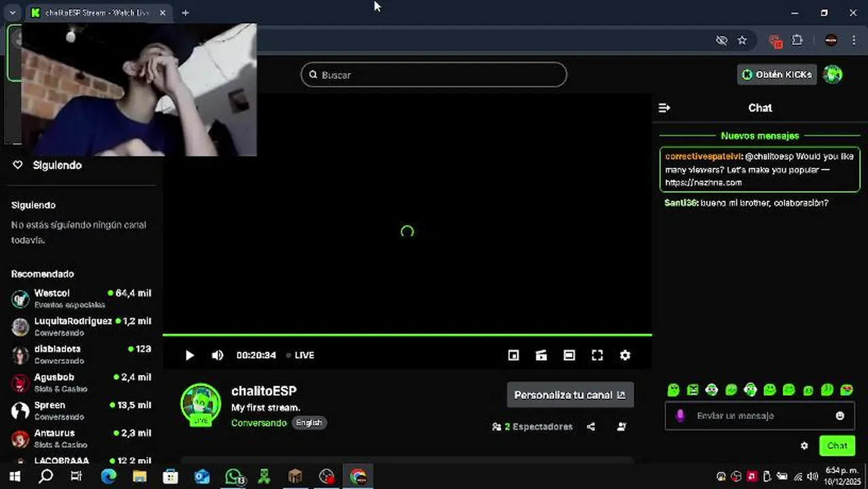Viewport: 868px width, 489px height.
Task: Click the 2 Espectadores viewer count
Action: [532, 427]
